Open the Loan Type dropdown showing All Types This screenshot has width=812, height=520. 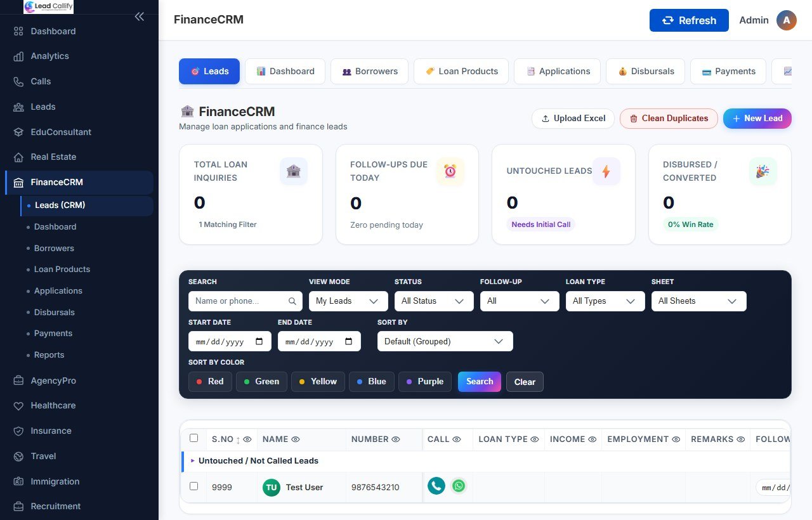(x=605, y=301)
